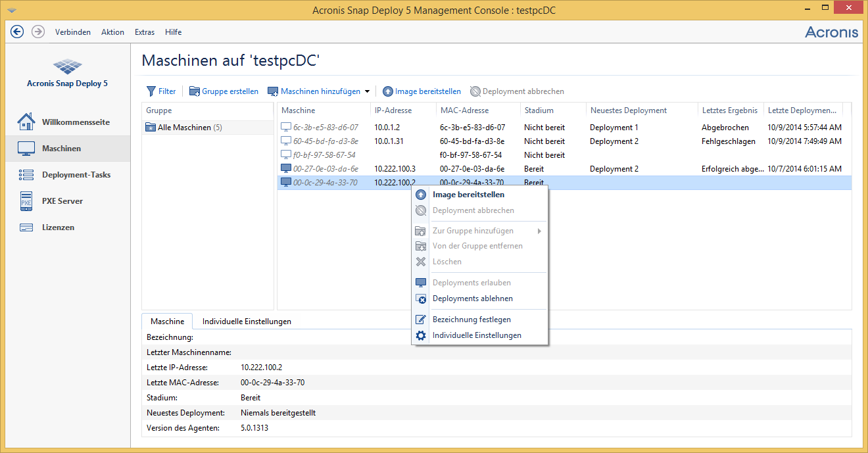Viewport: 868px width, 453px height.
Task: Click the Filter button label
Action: pos(167,91)
